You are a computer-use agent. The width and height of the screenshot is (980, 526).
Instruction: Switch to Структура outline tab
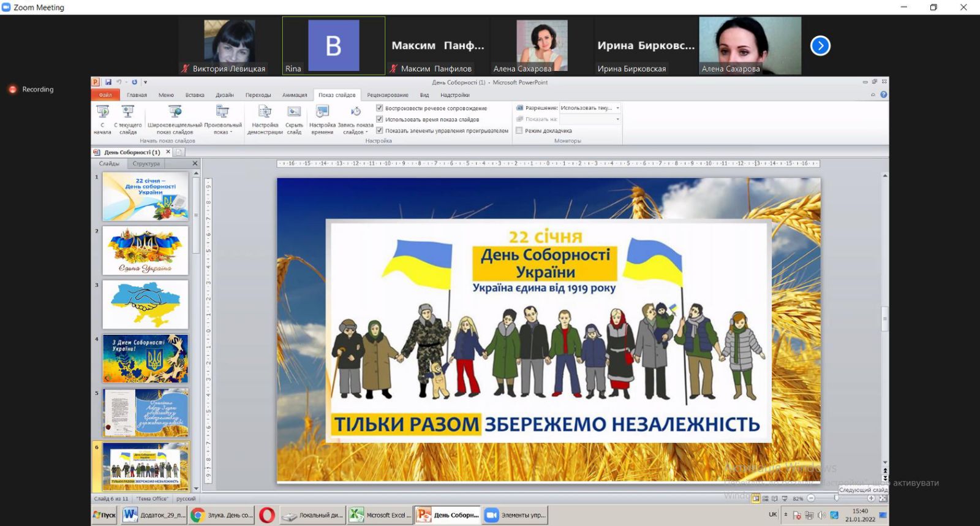pyautogui.click(x=146, y=164)
